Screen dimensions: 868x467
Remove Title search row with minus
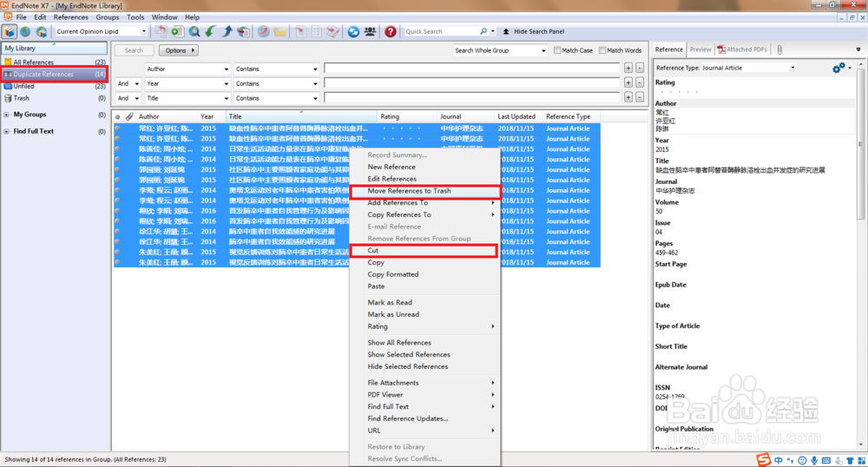(x=640, y=97)
